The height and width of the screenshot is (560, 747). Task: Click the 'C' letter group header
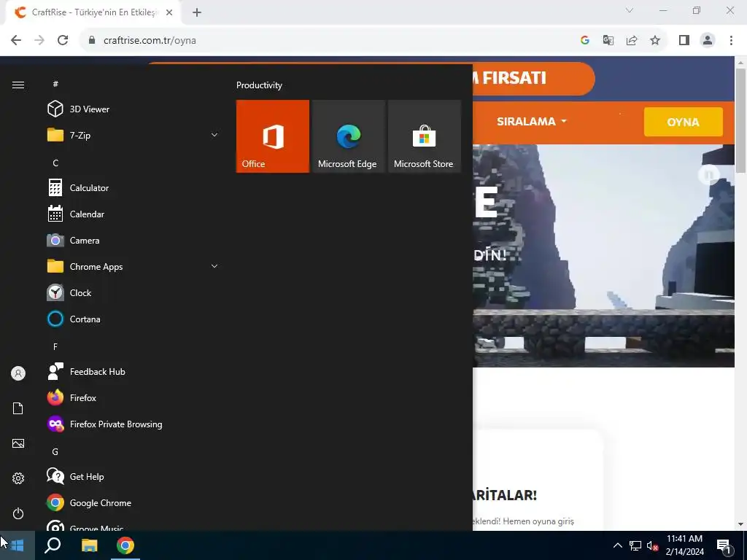(x=55, y=163)
